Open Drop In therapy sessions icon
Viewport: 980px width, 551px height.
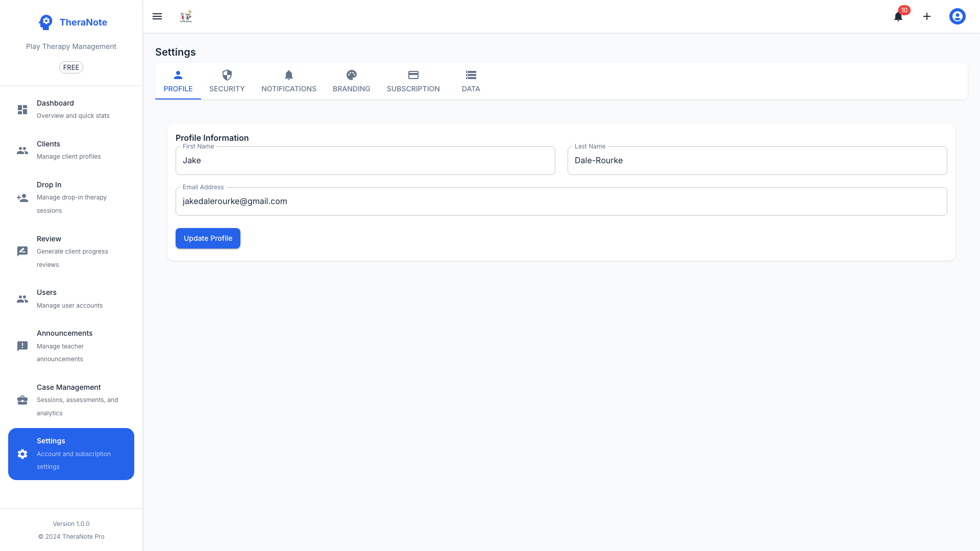pyautogui.click(x=22, y=198)
